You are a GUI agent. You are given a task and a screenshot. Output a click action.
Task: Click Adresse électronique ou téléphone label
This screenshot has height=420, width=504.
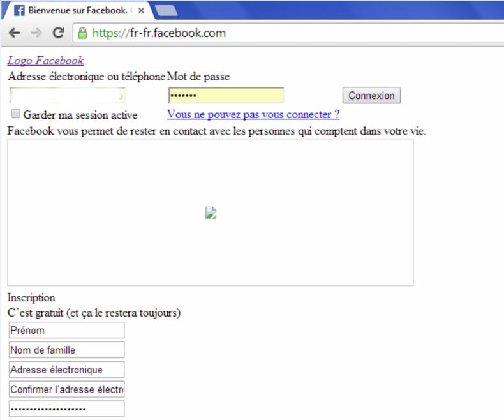point(87,77)
